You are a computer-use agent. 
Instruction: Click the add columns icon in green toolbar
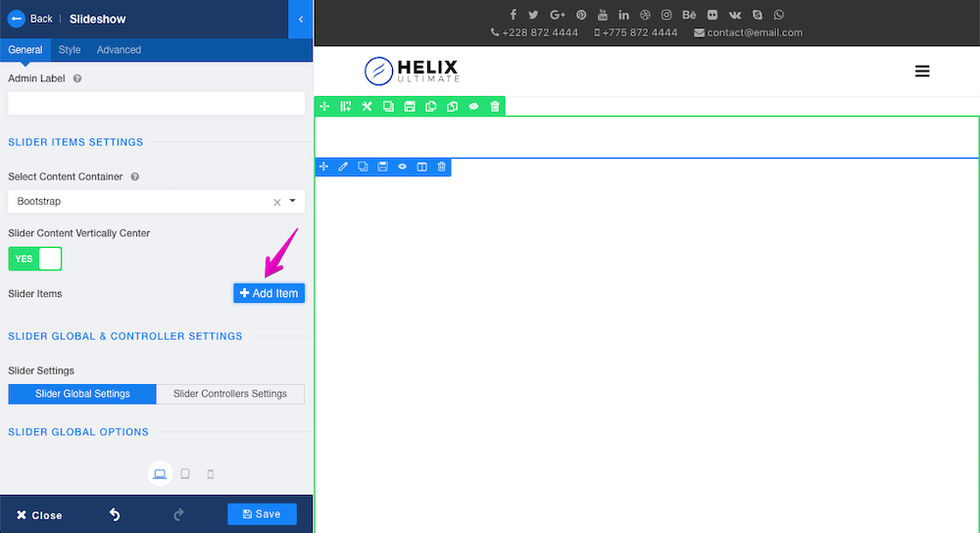tap(346, 107)
